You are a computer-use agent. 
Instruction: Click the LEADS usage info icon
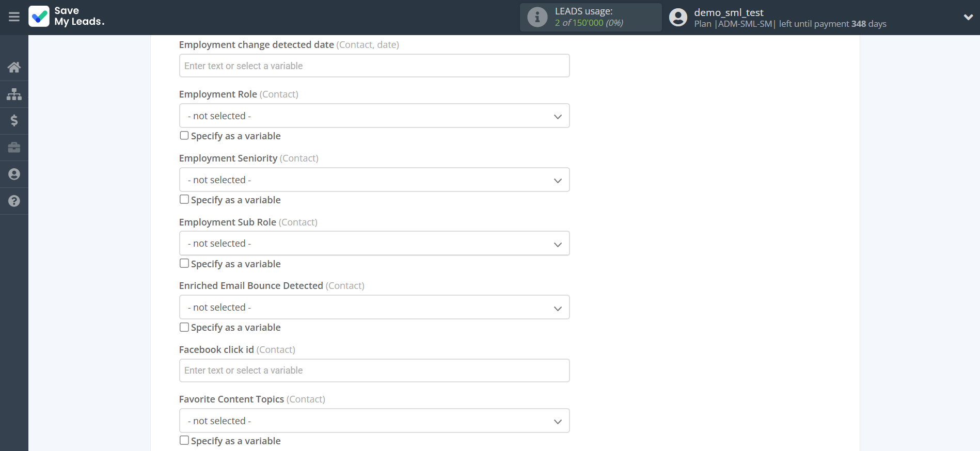(537, 17)
